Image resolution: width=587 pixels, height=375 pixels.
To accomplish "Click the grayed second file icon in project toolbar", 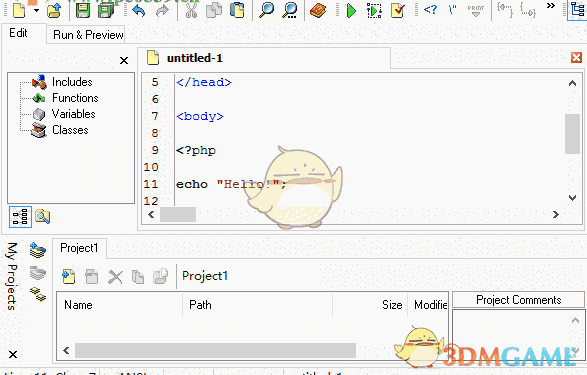I will [x=92, y=277].
